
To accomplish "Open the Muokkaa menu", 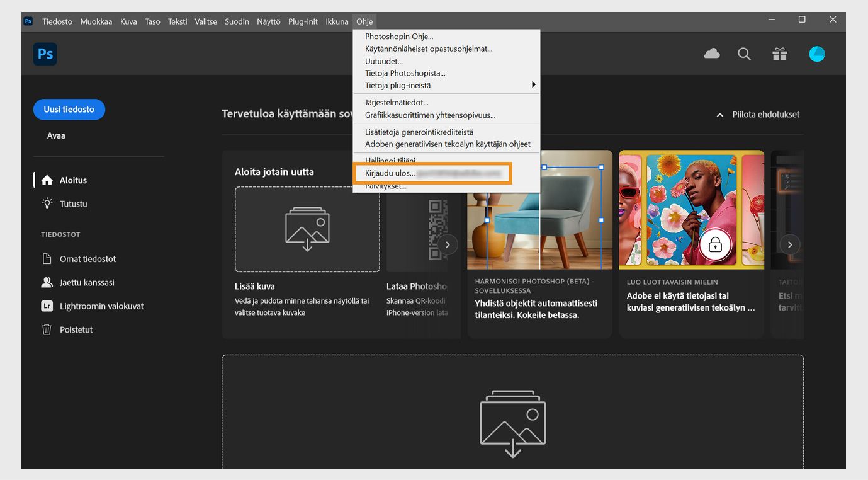I will (96, 21).
